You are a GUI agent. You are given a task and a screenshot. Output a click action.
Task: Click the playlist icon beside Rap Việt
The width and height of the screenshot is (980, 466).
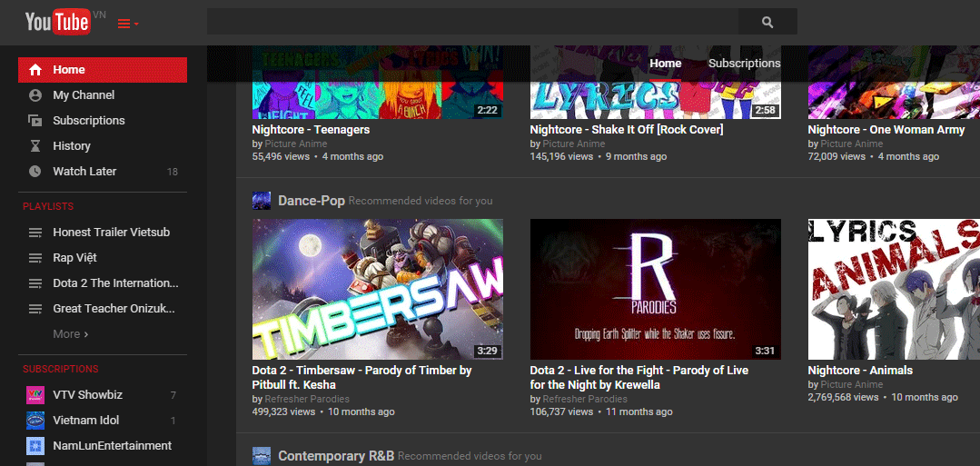coord(35,258)
